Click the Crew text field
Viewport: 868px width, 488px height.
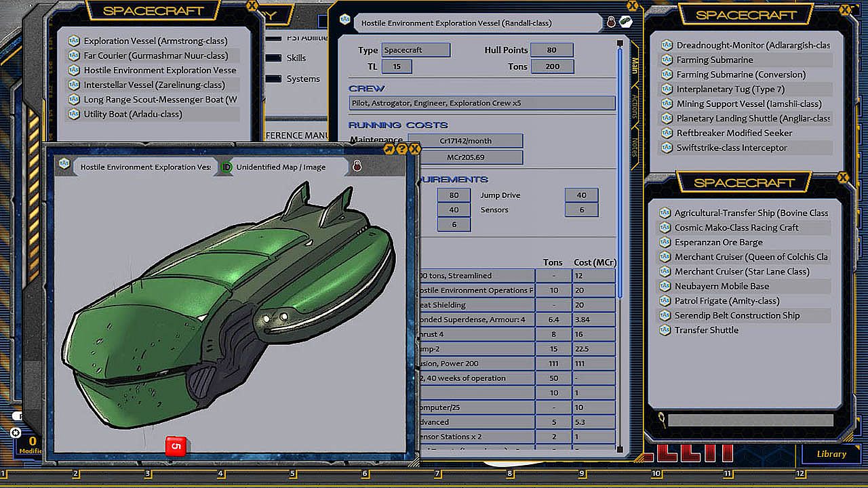coord(482,103)
